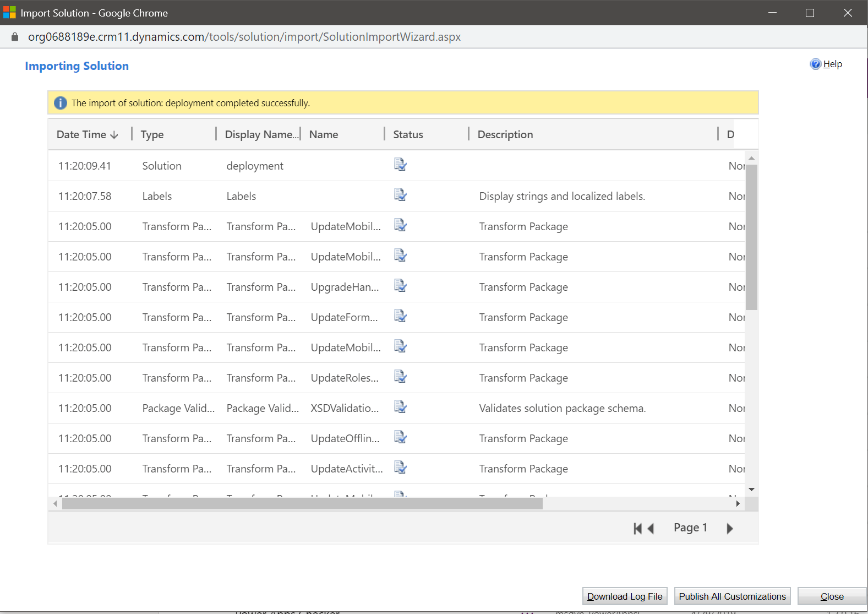
Task: Click the import completed successfully message
Action: click(x=190, y=103)
